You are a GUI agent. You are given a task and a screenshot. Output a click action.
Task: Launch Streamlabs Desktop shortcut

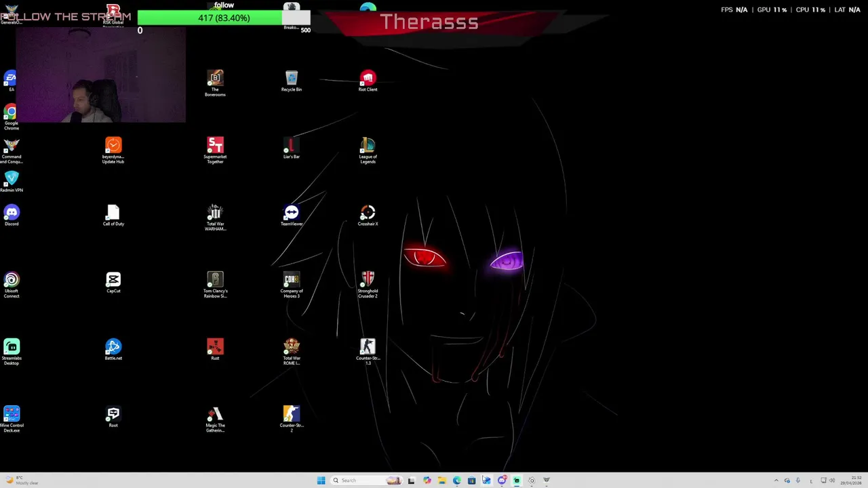point(11,352)
